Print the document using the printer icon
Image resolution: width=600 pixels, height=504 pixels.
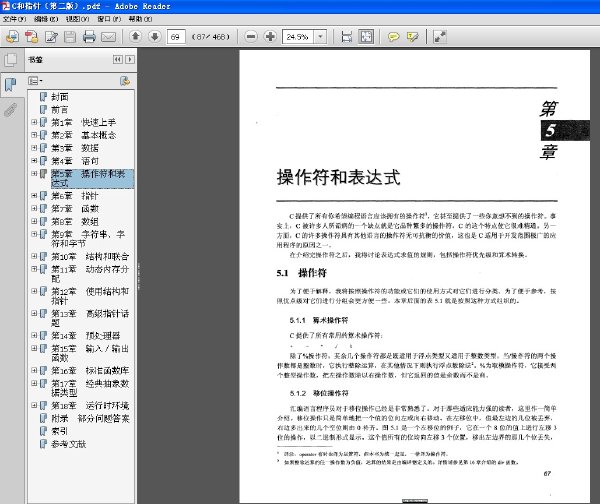(x=89, y=37)
